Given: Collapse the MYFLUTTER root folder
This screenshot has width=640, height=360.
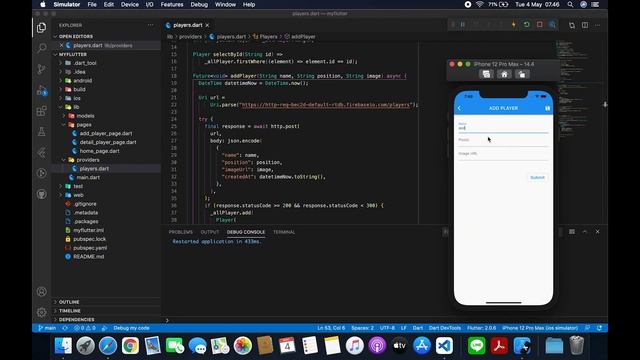Looking at the screenshot, I should (x=73, y=54).
